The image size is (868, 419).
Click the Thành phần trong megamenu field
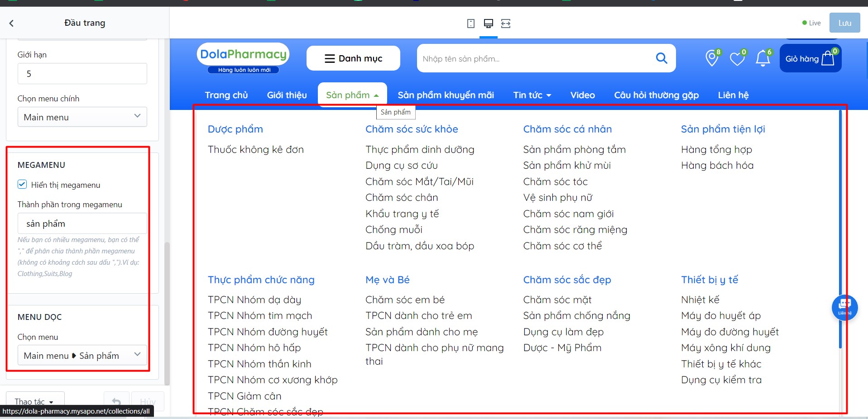tap(82, 224)
